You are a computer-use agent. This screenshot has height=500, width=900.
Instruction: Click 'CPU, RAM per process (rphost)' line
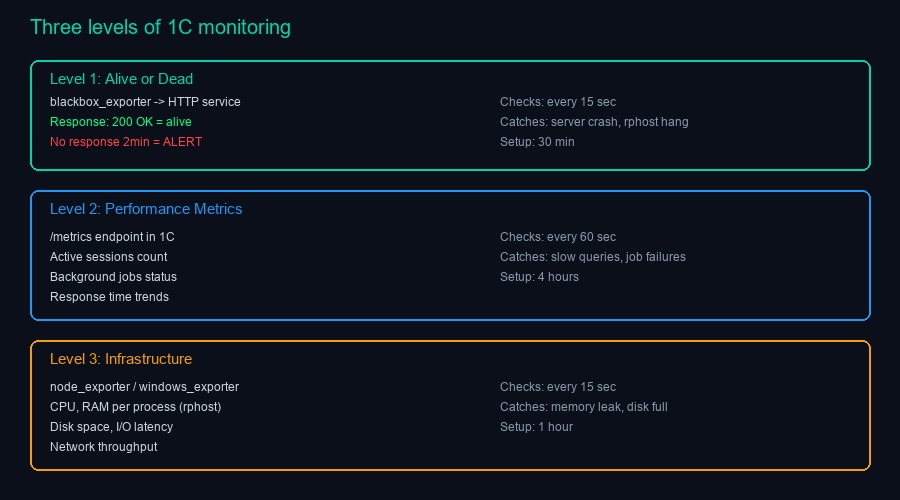tap(135, 407)
